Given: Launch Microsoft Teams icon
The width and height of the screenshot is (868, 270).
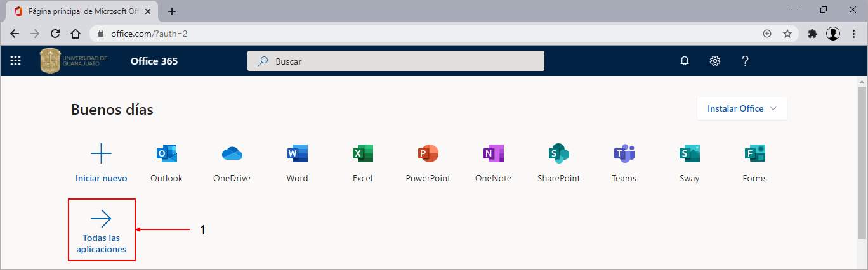Looking at the screenshot, I should 624,153.
